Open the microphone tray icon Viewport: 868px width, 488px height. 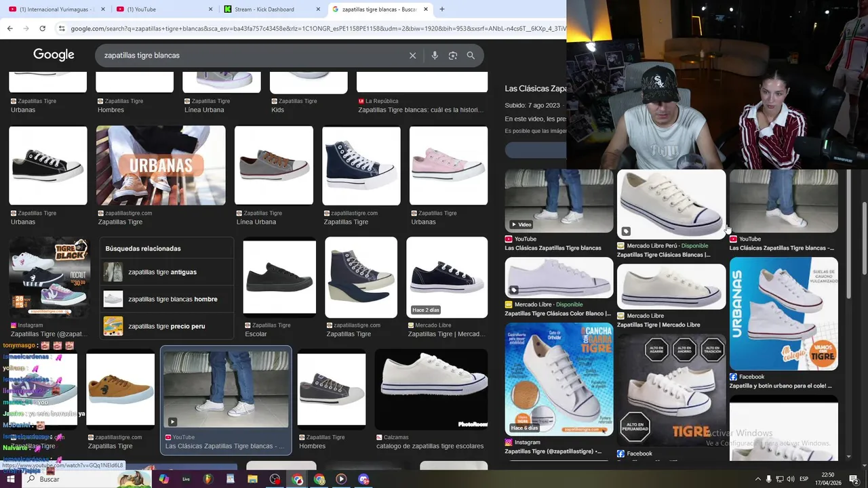(768, 479)
